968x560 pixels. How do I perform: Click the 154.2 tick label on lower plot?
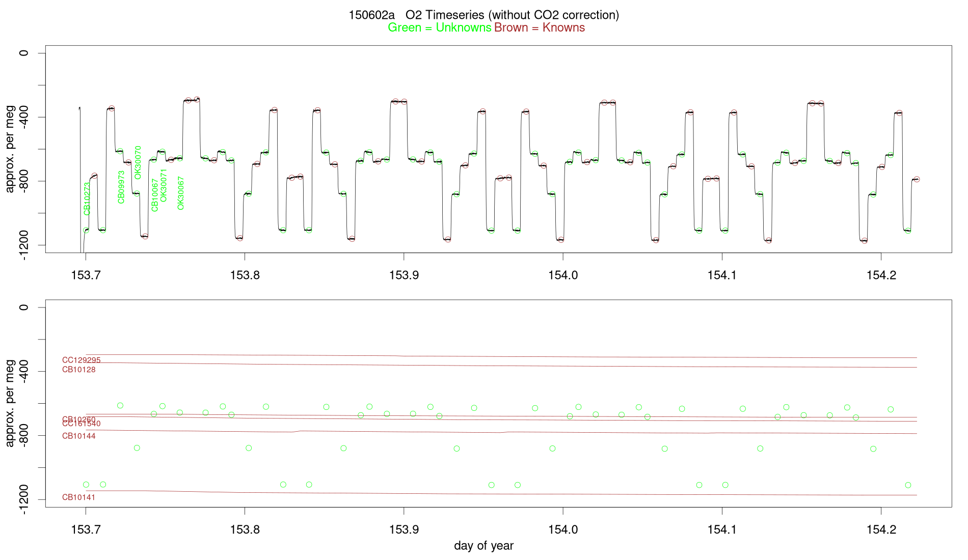pyautogui.click(x=881, y=530)
